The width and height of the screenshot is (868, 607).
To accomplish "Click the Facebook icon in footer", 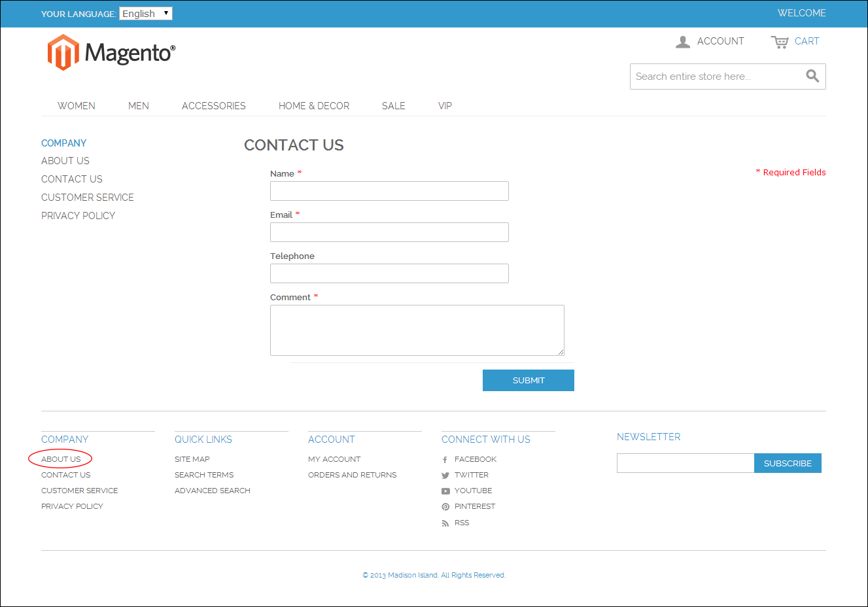I will (x=445, y=460).
